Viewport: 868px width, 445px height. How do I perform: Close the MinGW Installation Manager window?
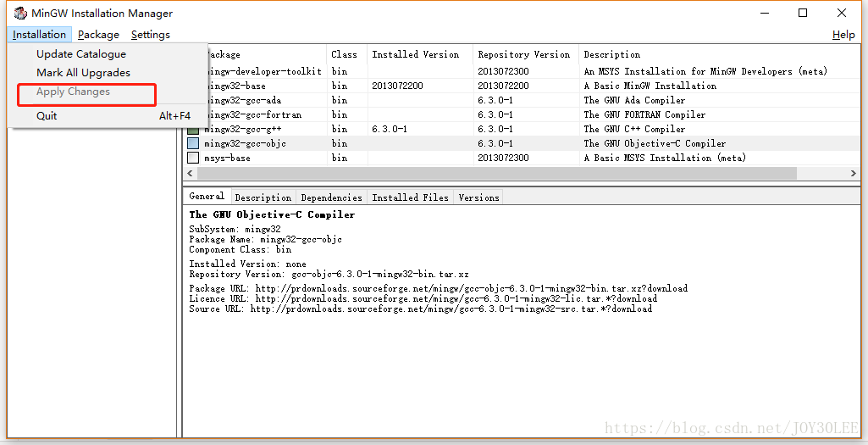pyautogui.click(x=842, y=13)
